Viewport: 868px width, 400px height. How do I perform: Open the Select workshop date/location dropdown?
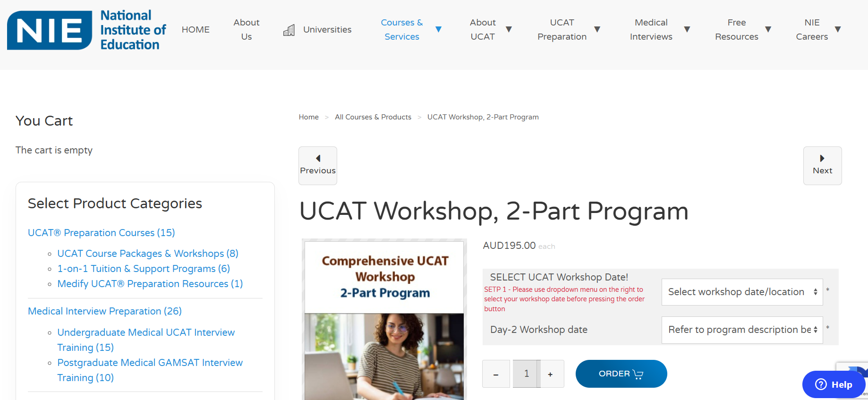click(x=742, y=292)
